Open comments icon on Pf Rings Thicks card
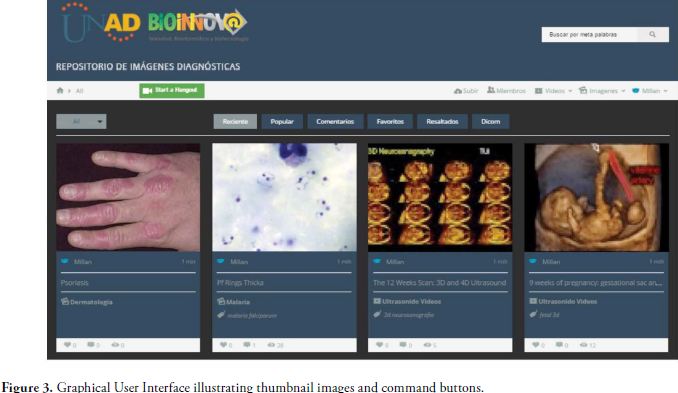This screenshot has width=678, height=393. point(247,345)
